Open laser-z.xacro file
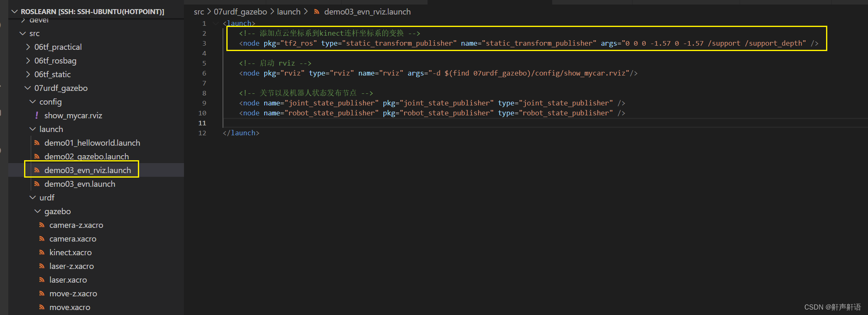868x315 pixels. (x=71, y=266)
